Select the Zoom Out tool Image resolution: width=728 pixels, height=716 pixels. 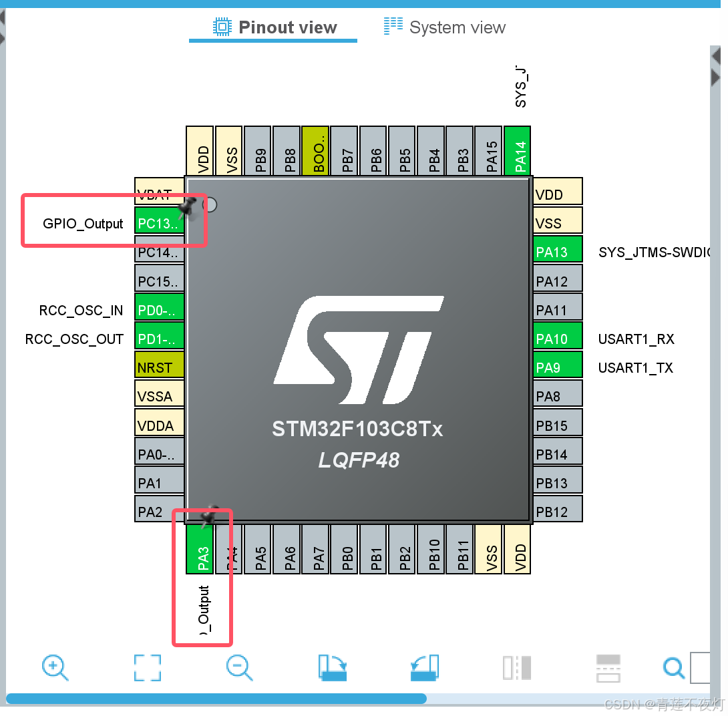pos(239,668)
